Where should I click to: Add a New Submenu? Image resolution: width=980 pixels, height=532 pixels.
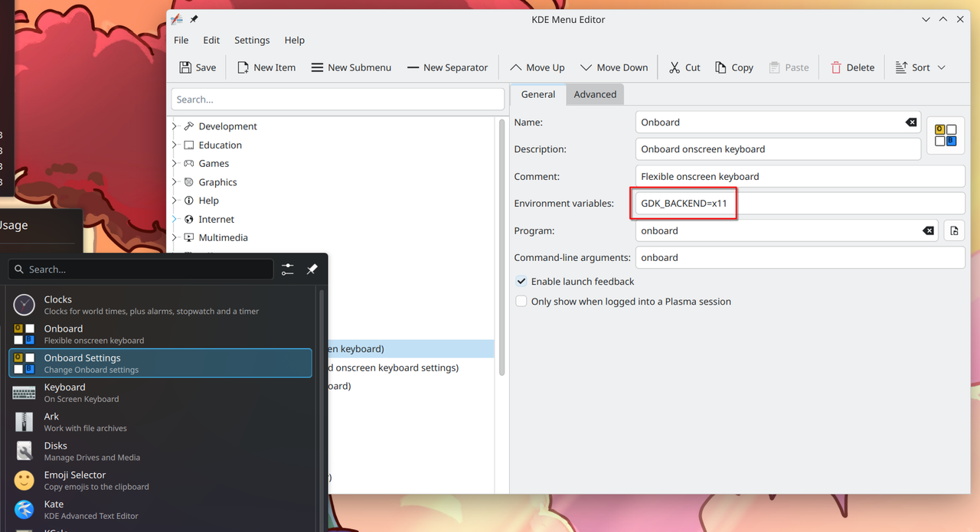pos(351,67)
